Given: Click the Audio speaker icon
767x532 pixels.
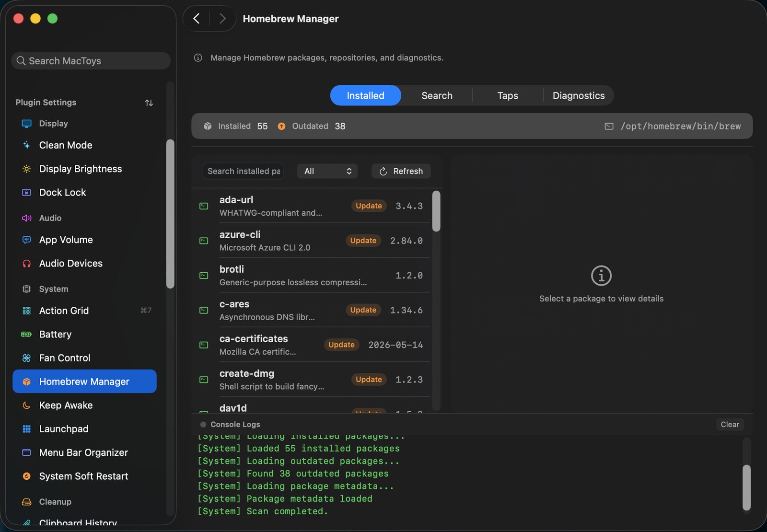Looking at the screenshot, I should point(26,218).
